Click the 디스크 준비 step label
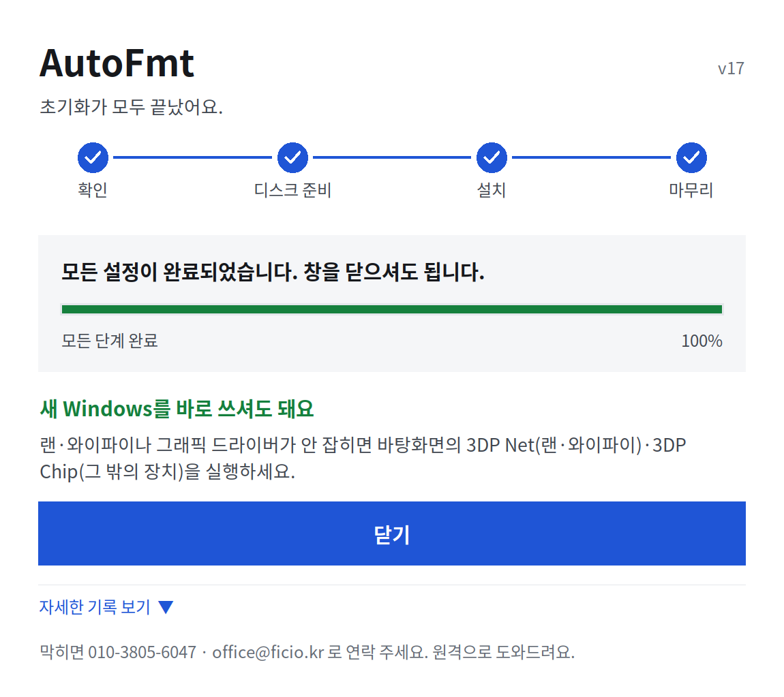This screenshot has width=784, height=697. [x=292, y=190]
